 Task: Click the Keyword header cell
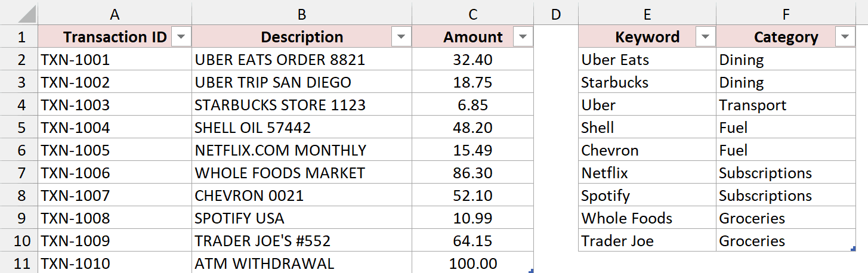(647, 37)
